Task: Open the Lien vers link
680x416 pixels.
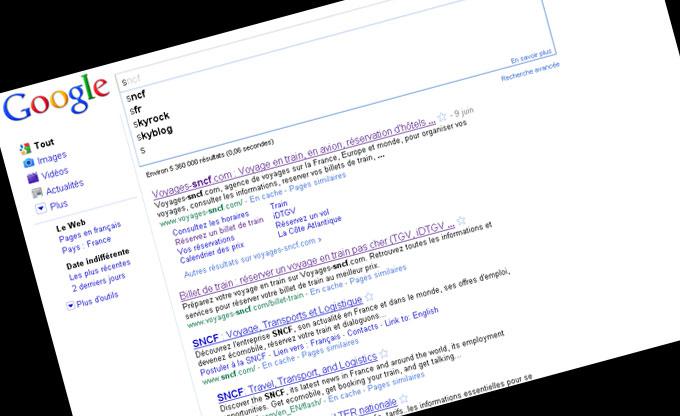Action: (288, 351)
